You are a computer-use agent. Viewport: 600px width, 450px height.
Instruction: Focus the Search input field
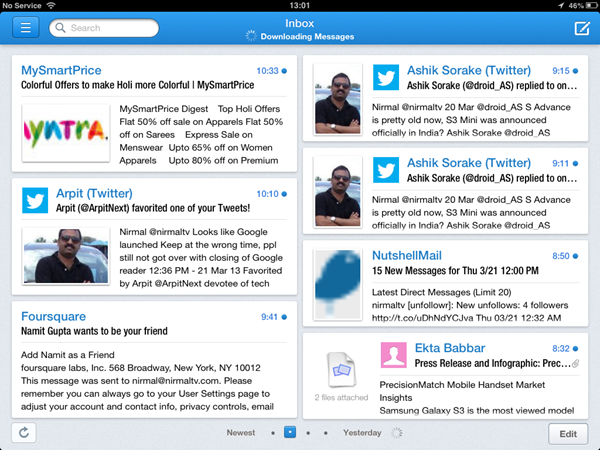click(x=104, y=28)
